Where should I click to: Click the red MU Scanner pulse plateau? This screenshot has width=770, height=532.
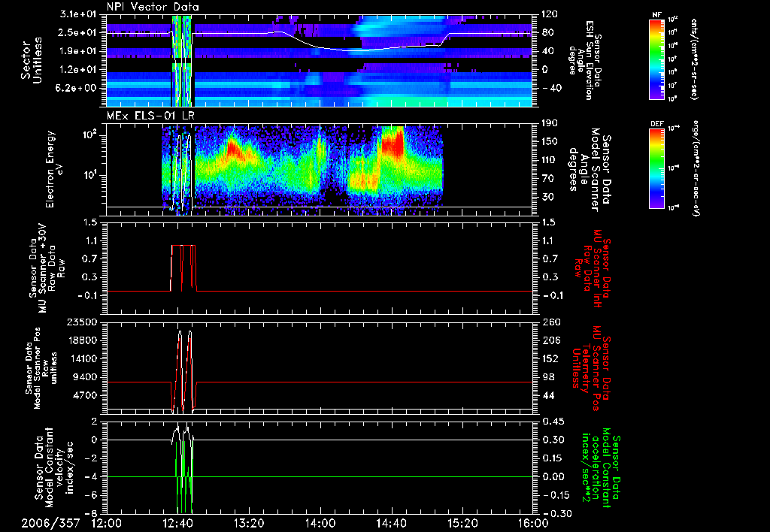pos(183,246)
